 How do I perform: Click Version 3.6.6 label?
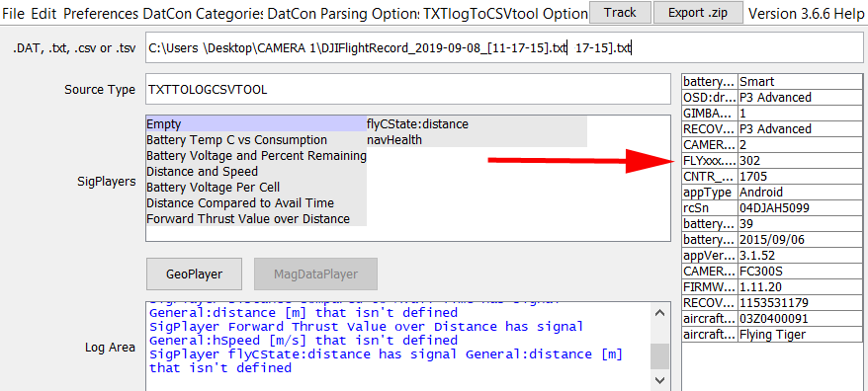pos(789,13)
